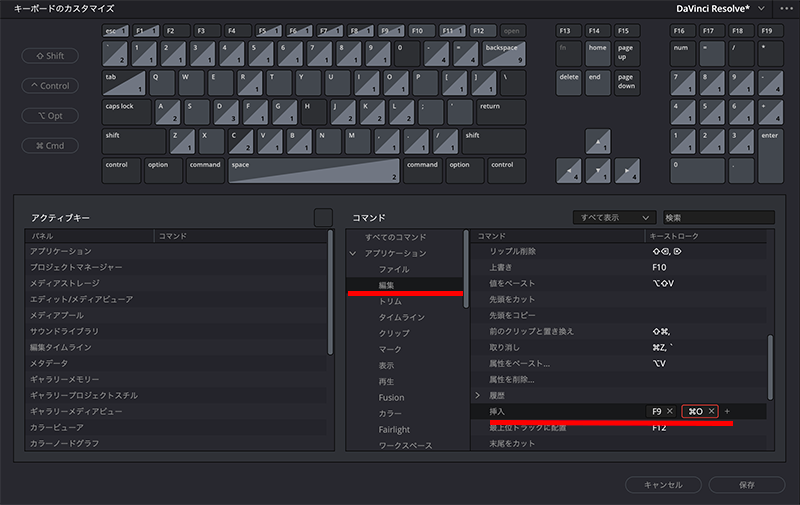Click the home key
The height and width of the screenshot is (505, 800).
[x=598, y=54]
